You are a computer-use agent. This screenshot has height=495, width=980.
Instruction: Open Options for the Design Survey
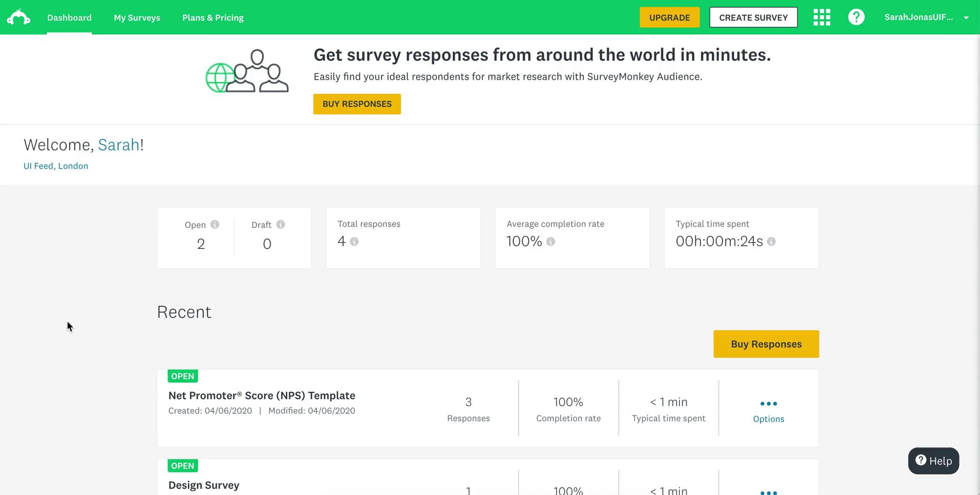tap(769, 492)
